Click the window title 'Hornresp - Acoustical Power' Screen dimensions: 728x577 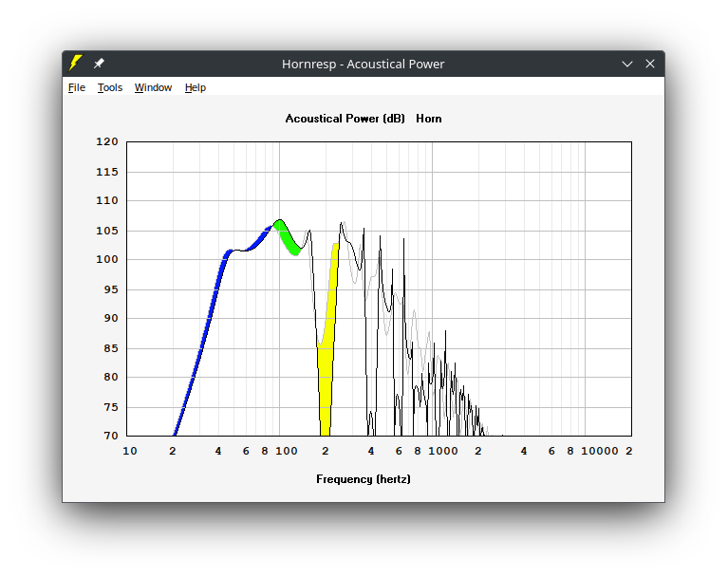click(364, 64)
